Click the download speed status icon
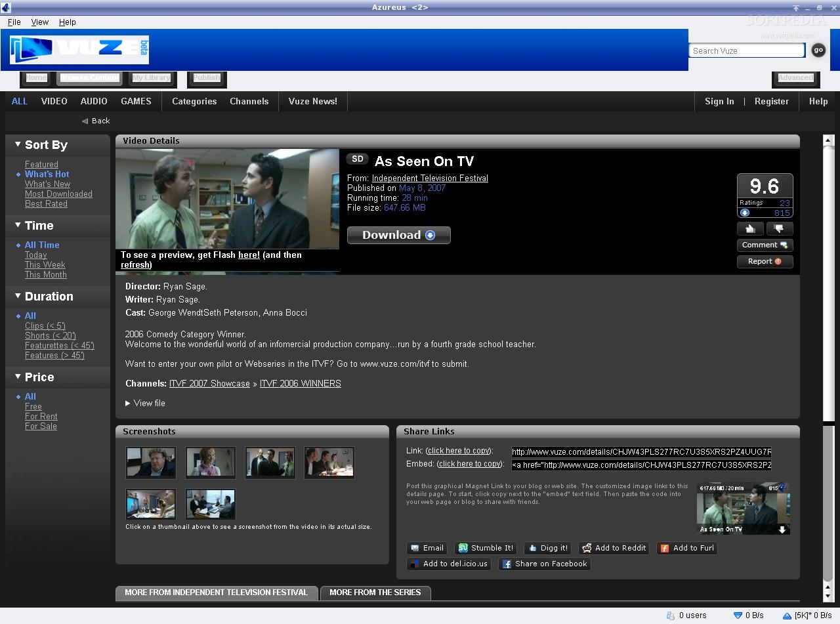The height and width of the screenshot is (624, 840). [738, 615]
